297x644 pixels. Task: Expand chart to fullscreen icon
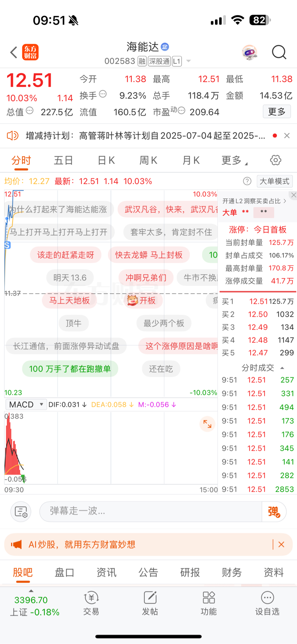207,424
